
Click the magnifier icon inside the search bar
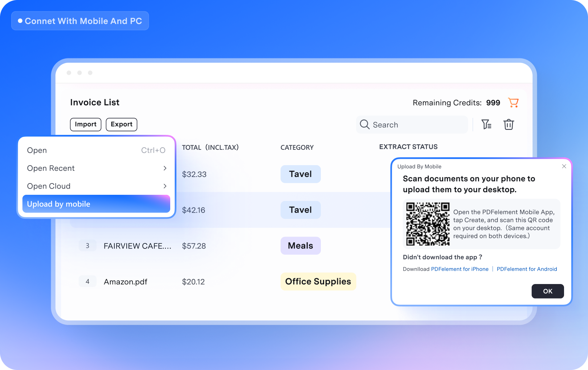[x=364, y=124]
